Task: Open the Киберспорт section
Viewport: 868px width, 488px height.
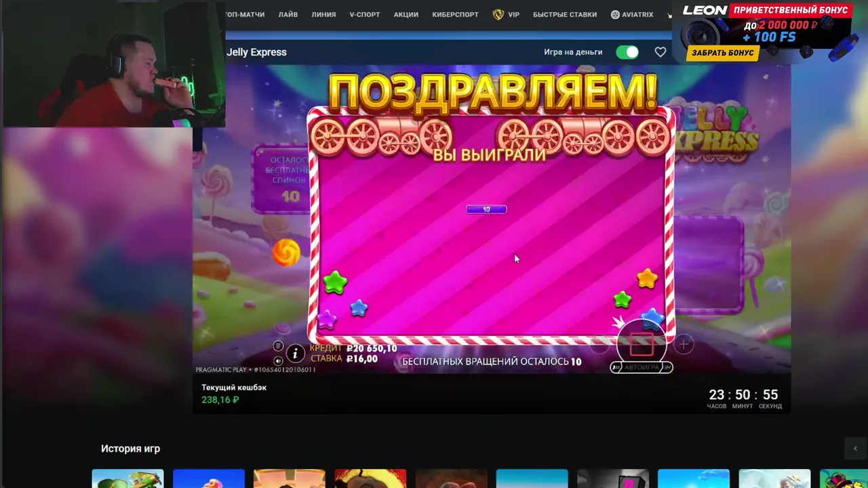Action: coord(456,14)
